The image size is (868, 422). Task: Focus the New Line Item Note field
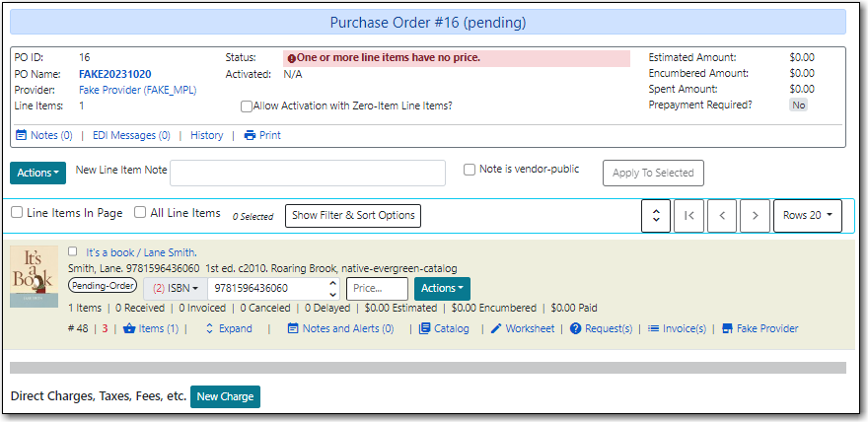pyautogui.click(x=307, y=174)
